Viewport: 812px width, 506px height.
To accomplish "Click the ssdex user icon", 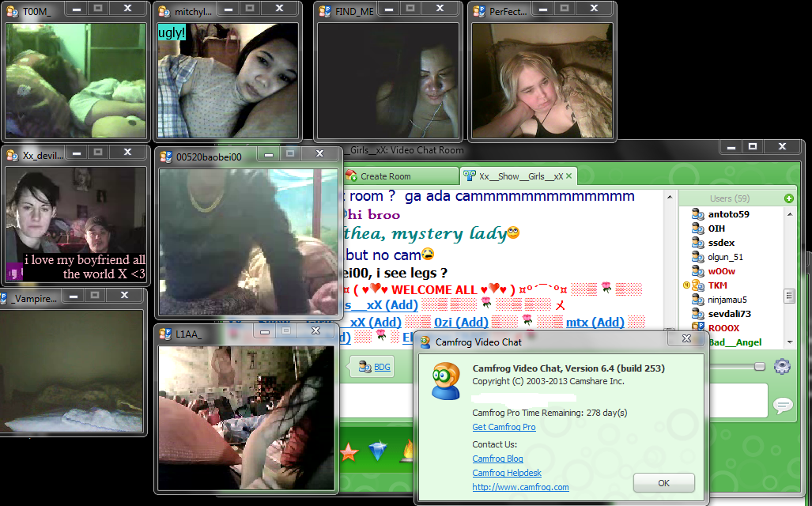I will (698, 243).
